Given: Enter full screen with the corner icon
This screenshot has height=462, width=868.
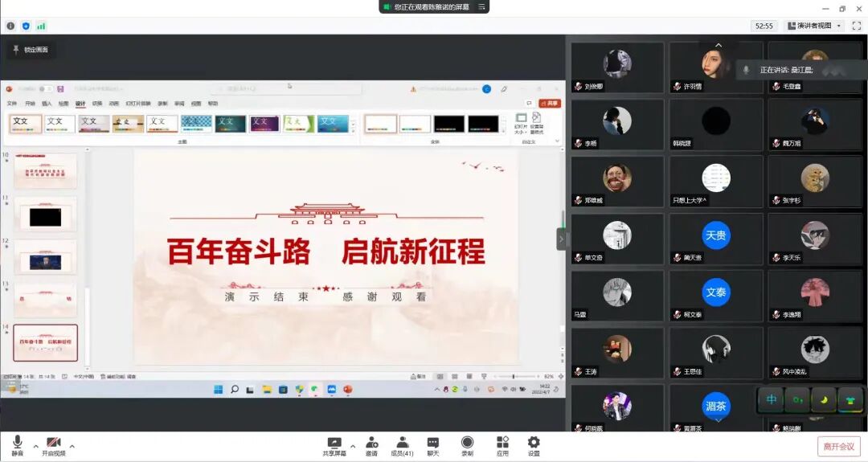Looking at the screenshot, I should point(857,26).
